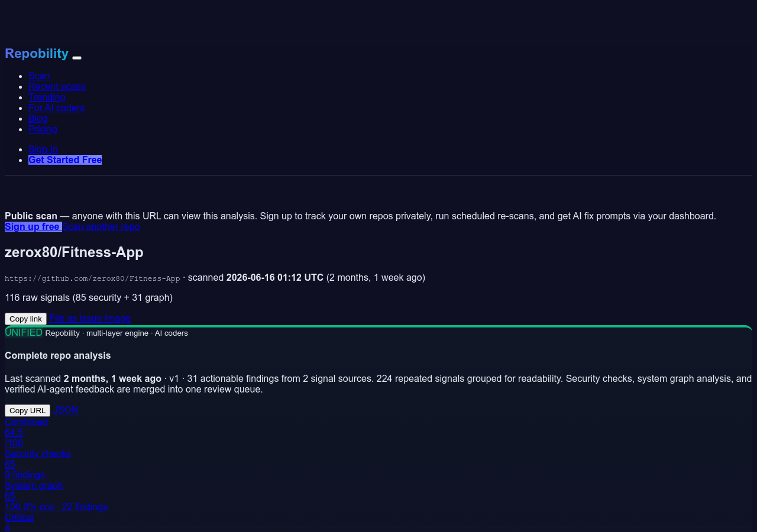View the Pricing page
The height and width of the screenshot is (532, 757).
(x=43, y=129)
